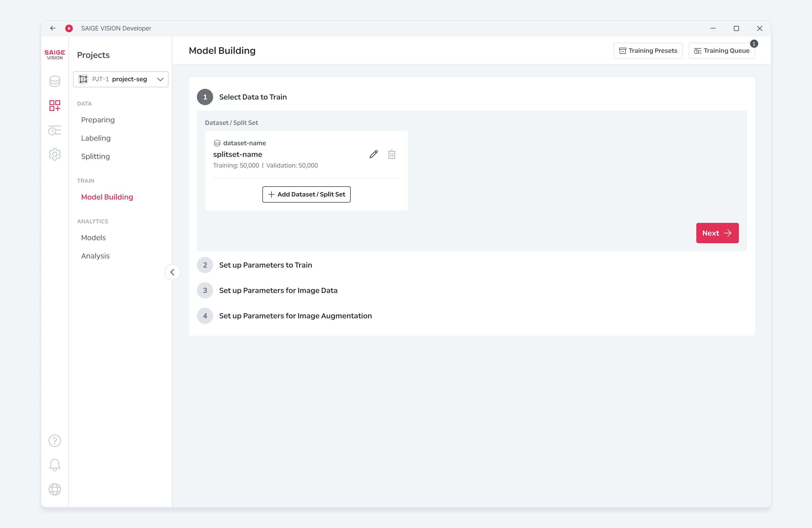Delete splitset-name with the trash icon
The height and width of the screenshot is (528, 812).
point(392,154)
